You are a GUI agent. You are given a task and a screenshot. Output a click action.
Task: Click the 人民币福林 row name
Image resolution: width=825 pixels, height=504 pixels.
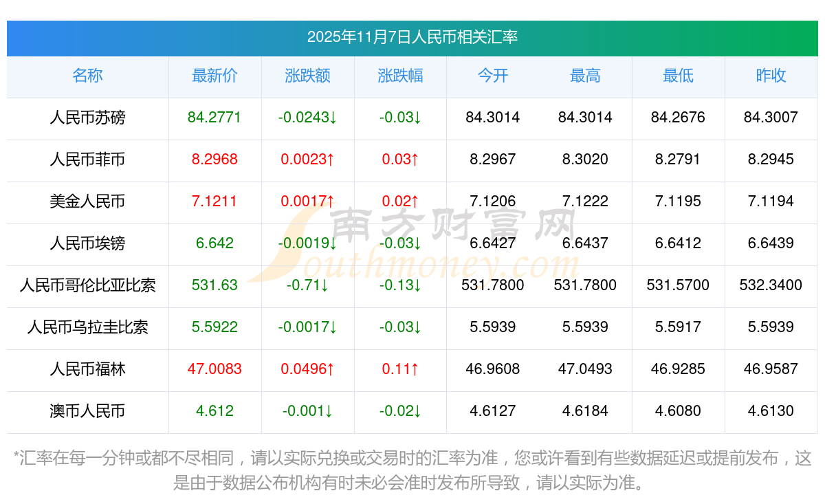point(87,369)
